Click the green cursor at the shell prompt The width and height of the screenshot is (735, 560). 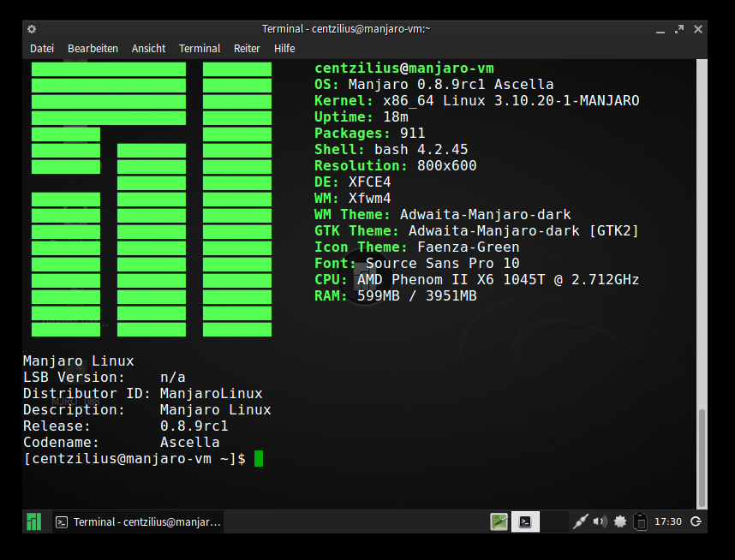click(259, 459)
